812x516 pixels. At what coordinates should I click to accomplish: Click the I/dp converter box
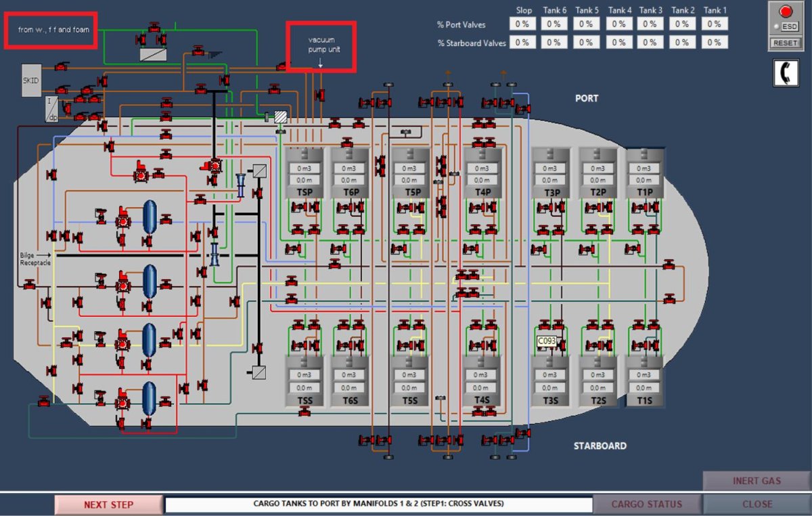click(x=52, y=108)
